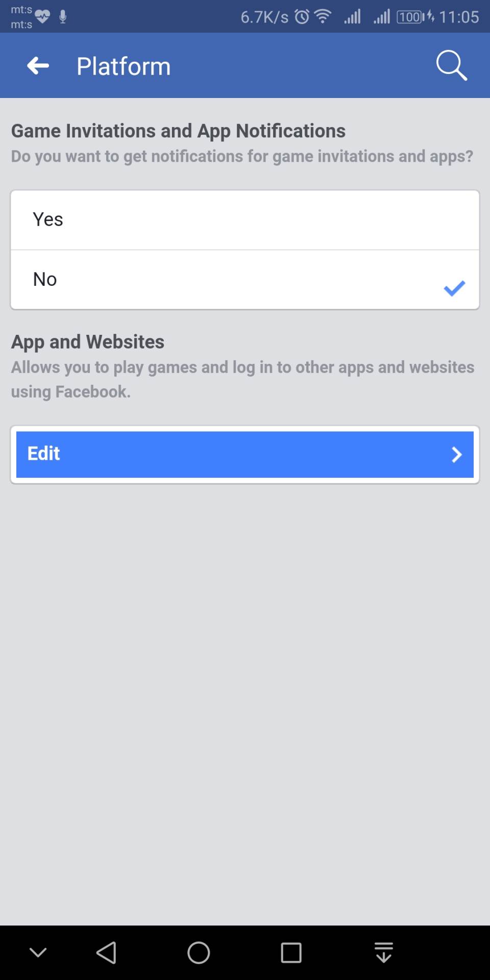Tap the Android back triangle button
The width and height of the screenshot is (490, 980).
(x=106, y=952)
